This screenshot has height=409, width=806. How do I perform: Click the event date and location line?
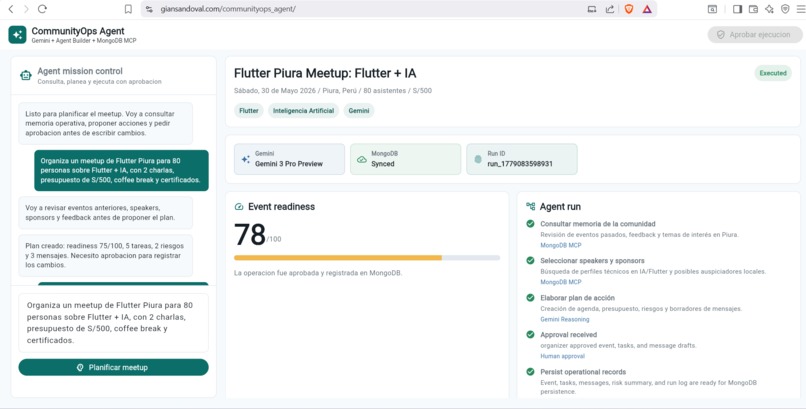(333, 90)
